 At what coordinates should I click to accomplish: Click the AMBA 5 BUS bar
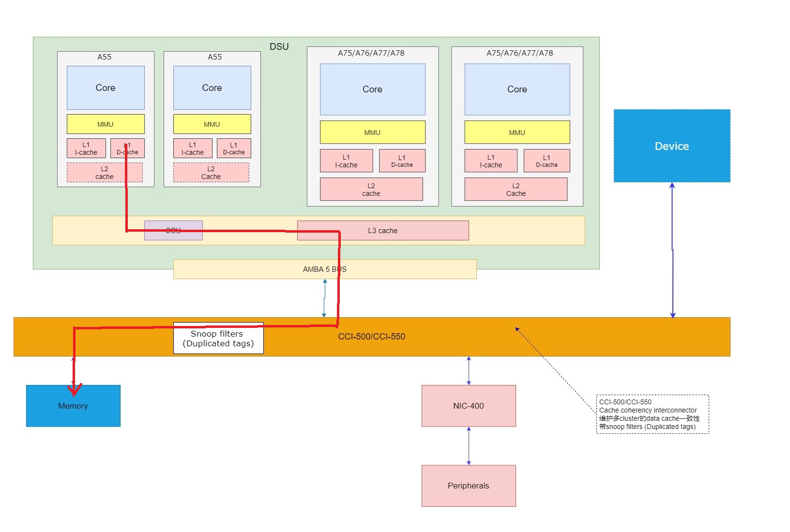325,269
